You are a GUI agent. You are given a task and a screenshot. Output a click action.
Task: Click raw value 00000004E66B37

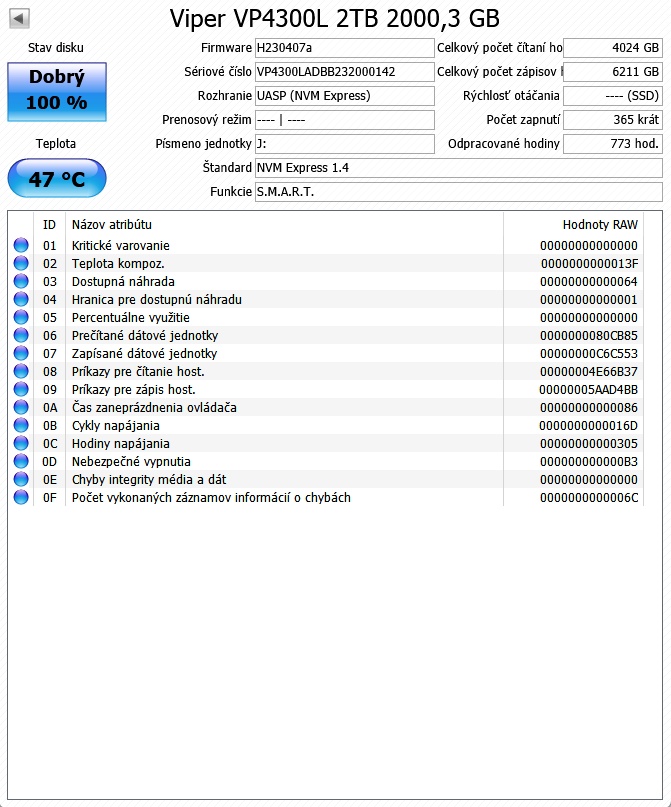(589, 372)
